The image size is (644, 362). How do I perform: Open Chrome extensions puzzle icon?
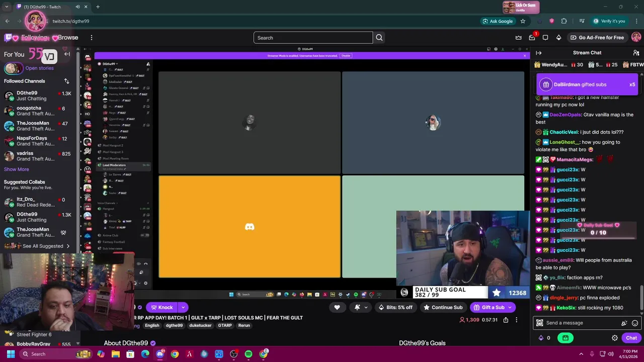(x=564, y=21)
